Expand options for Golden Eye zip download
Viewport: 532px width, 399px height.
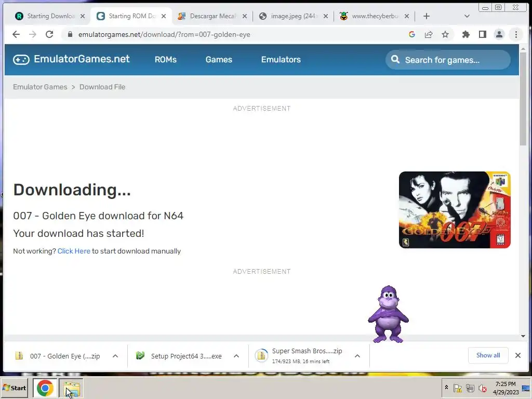point(115,356)
